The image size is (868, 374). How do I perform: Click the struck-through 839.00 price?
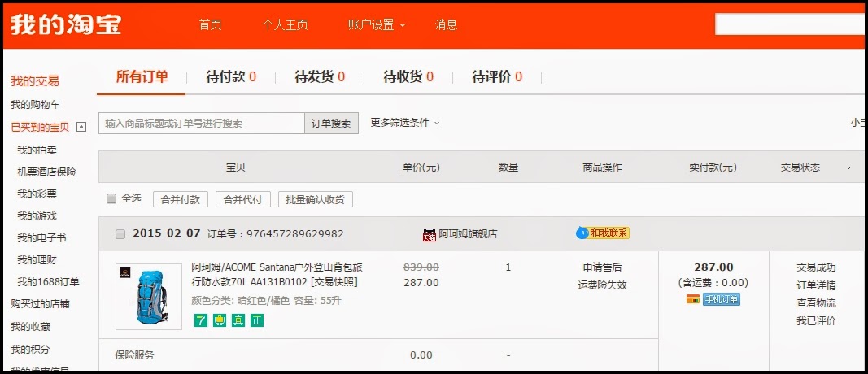pyautogui.click(x=421, y=267)
